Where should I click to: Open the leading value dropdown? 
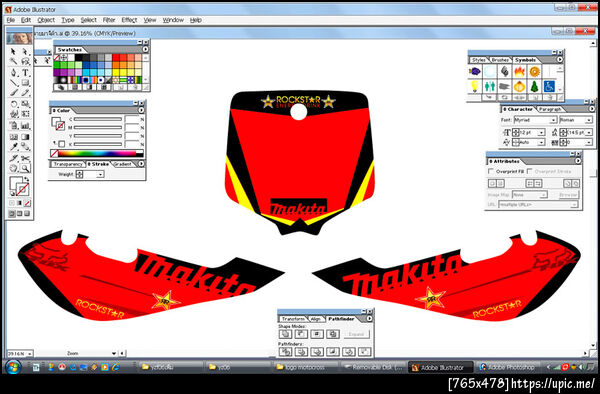(x=589, y=132)
